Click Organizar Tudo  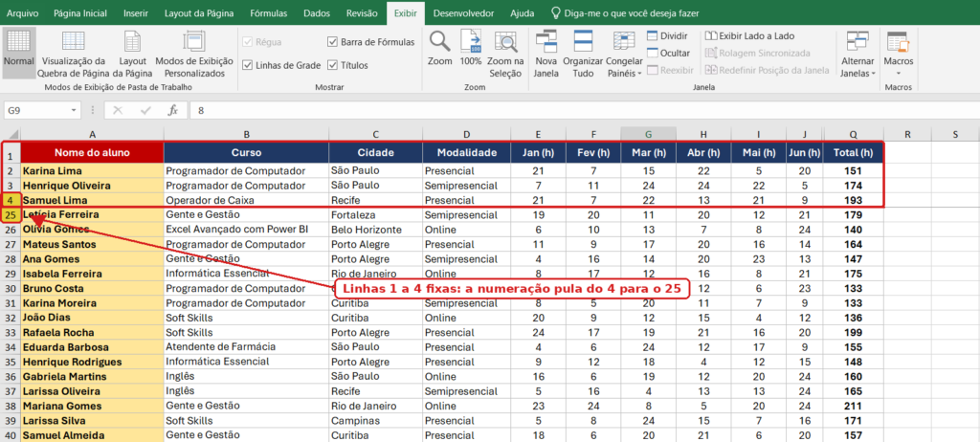[x=583, y=54]
